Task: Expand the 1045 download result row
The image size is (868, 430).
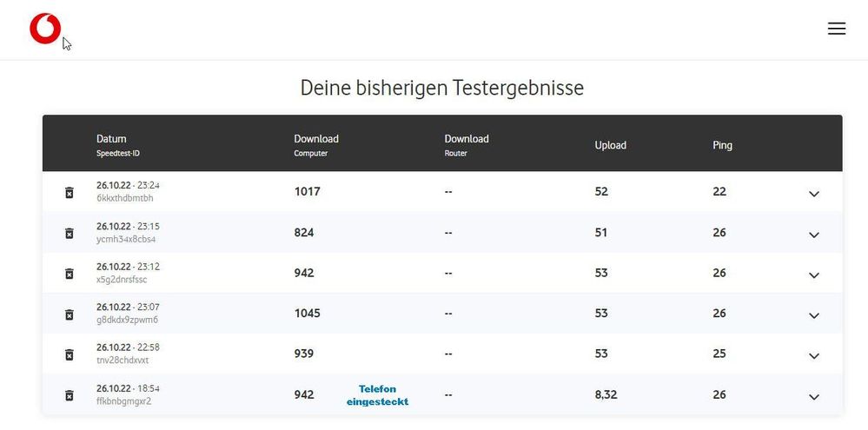Action: (814, 315)
